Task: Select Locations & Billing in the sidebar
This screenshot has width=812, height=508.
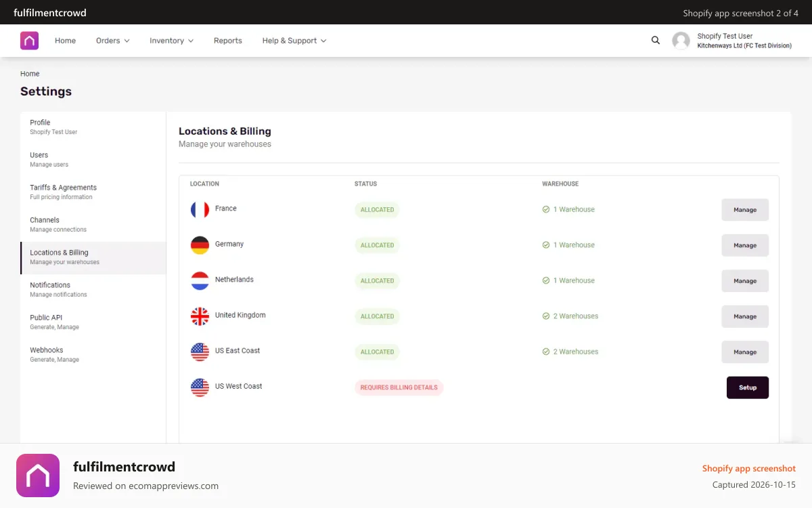Action: click(93, 257)
